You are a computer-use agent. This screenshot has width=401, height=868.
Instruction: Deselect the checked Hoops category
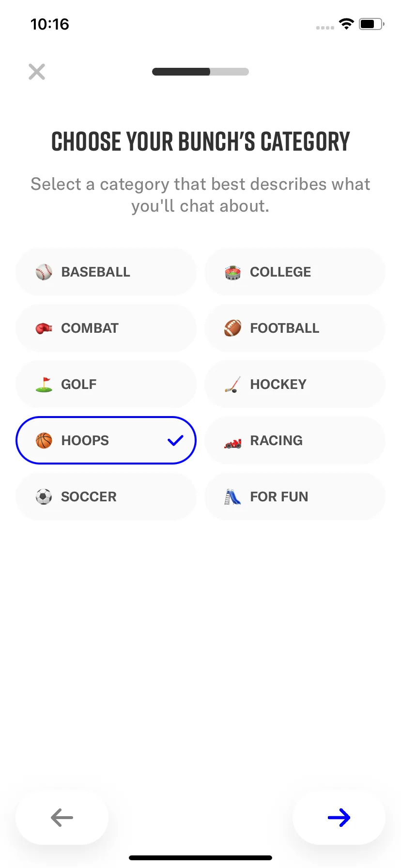point(106,440)
